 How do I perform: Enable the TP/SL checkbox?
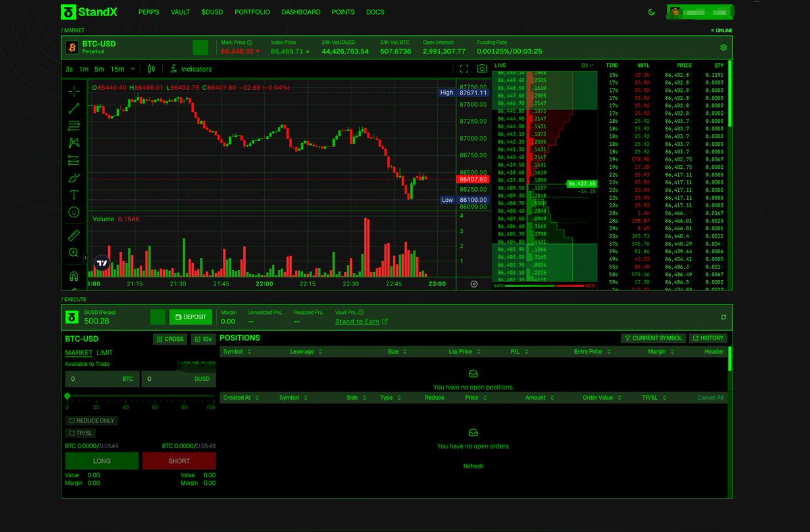pyautogui.click(x=72, y=433)
